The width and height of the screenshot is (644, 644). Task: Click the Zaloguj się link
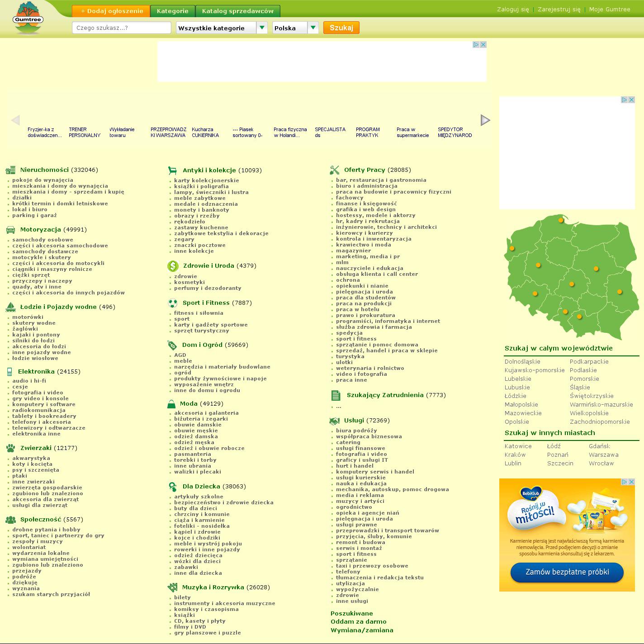[512, 9]
